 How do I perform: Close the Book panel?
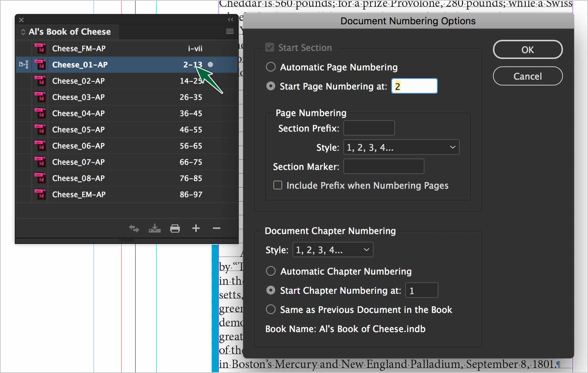click(x=21, y=20)
